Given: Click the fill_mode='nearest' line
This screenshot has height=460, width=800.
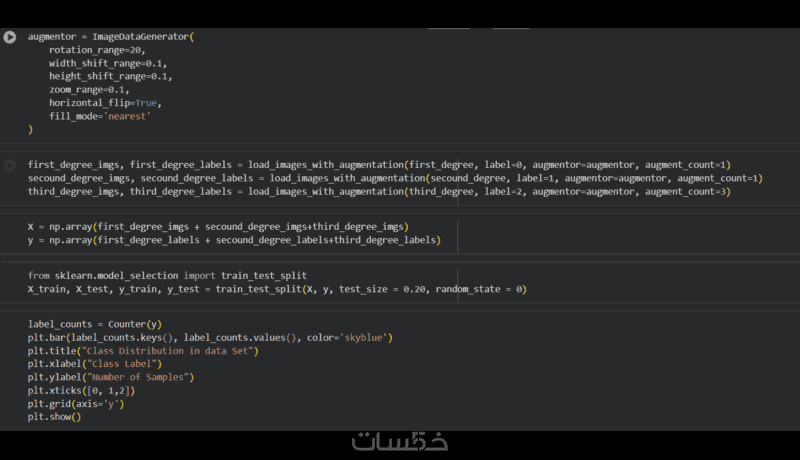Looking at the screenshot, I should click(99, 116).
